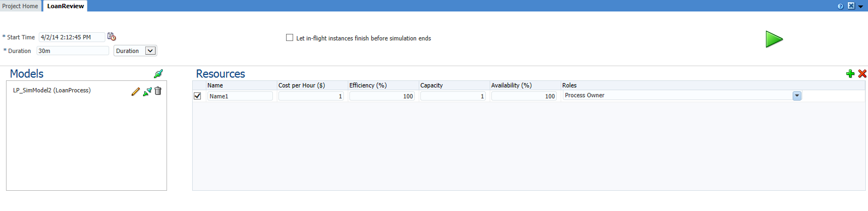Click the Cost per Hour ($) column header
Viewport: 868px width, 211px height.
click(x=313, y=85)
